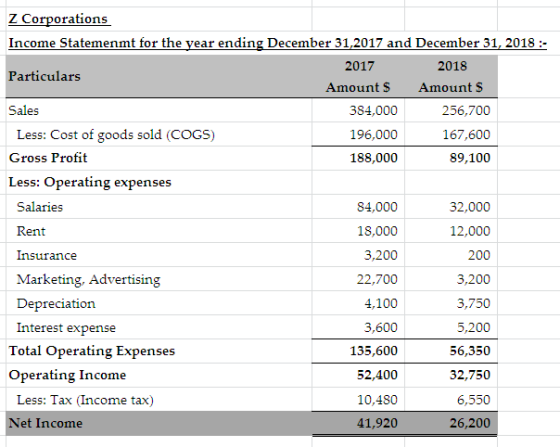Select Operating Income value 52,400
This screenshot has height=447, width=560.
click(377, 375)
